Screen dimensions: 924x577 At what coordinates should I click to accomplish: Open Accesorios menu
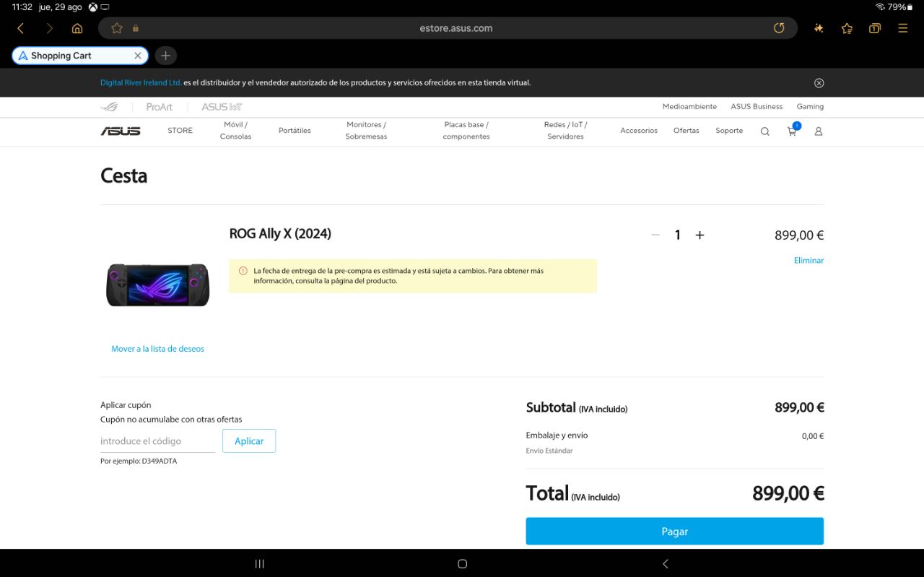639,131
